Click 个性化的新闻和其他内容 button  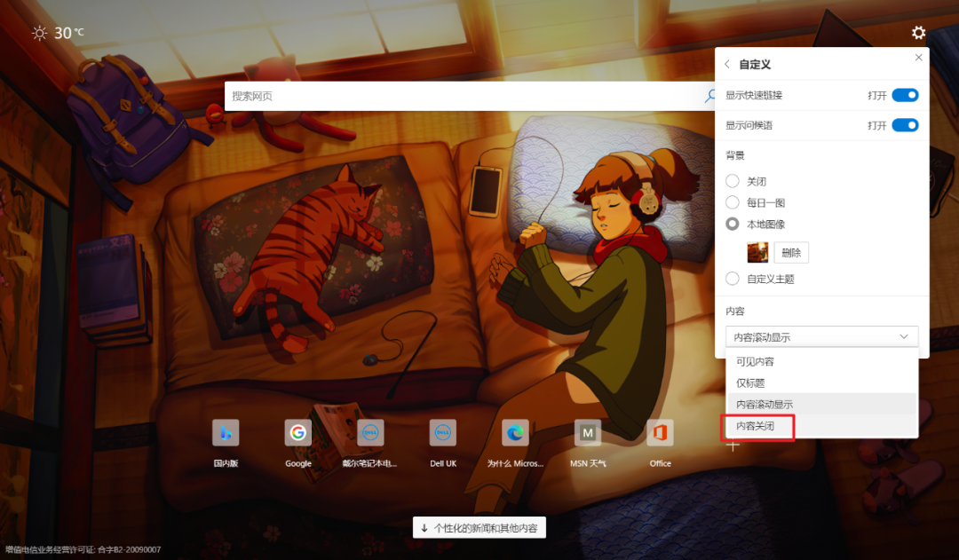tap(479, 527)
